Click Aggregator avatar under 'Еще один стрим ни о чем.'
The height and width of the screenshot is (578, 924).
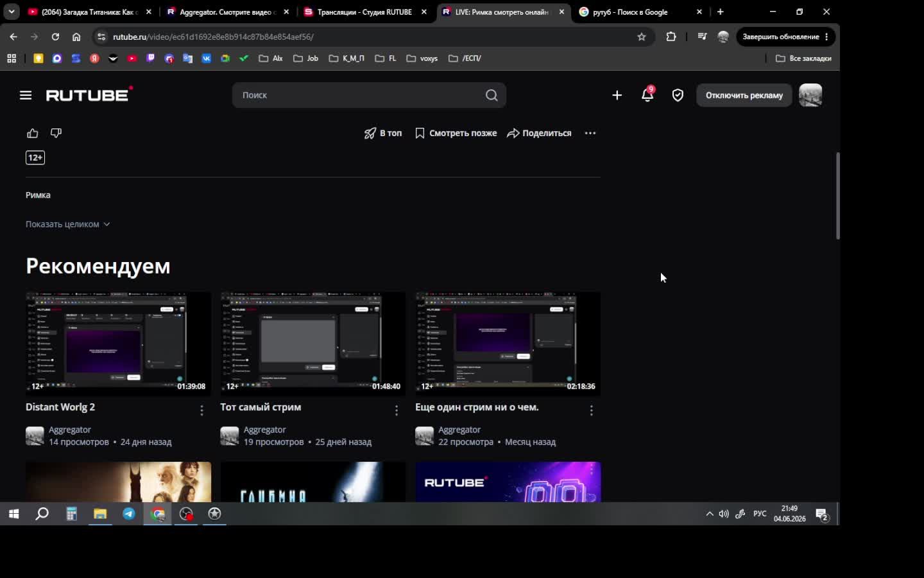pos(425,435)
